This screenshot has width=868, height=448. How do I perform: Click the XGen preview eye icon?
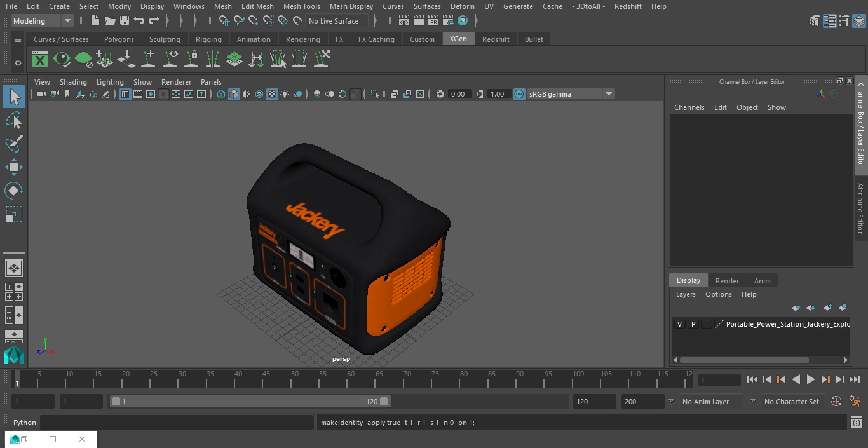tap(62, 60)
